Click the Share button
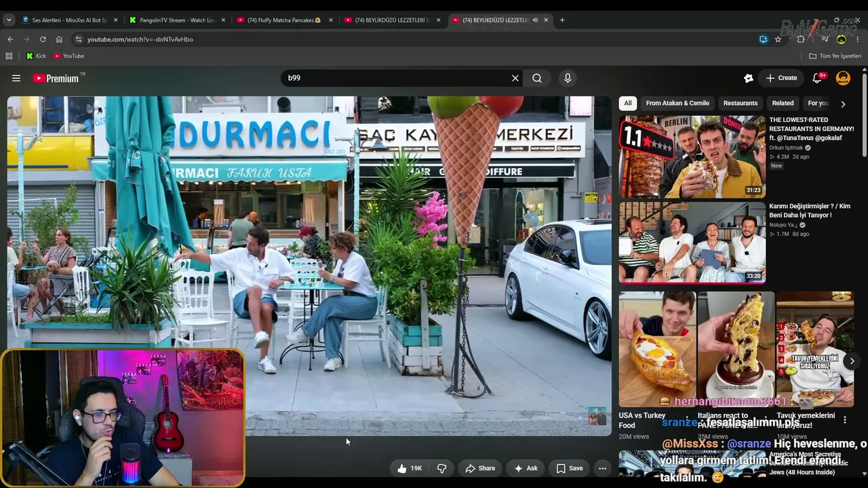Viewport: 868px width, 488px height. click(480, 468)
